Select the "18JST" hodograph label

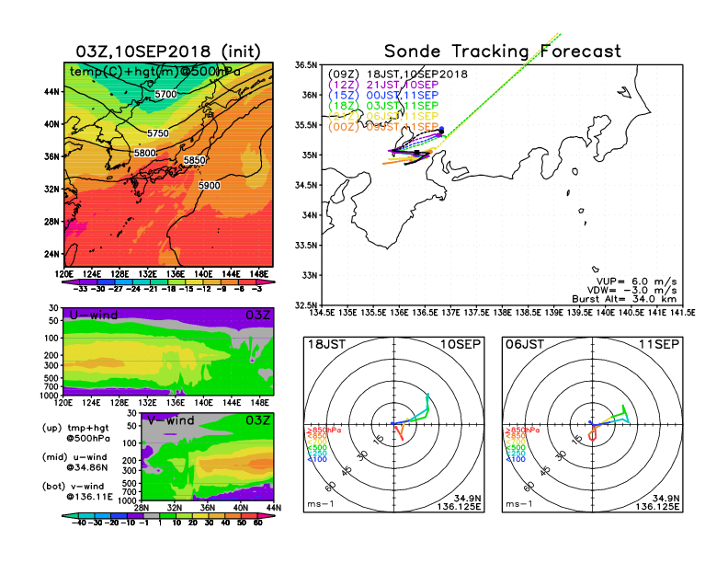pos(326,345)
